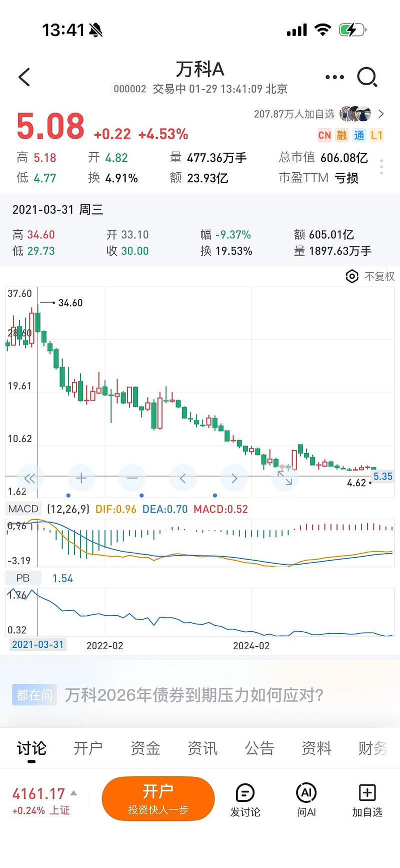Open the search magnifier icon

[367, 77]
